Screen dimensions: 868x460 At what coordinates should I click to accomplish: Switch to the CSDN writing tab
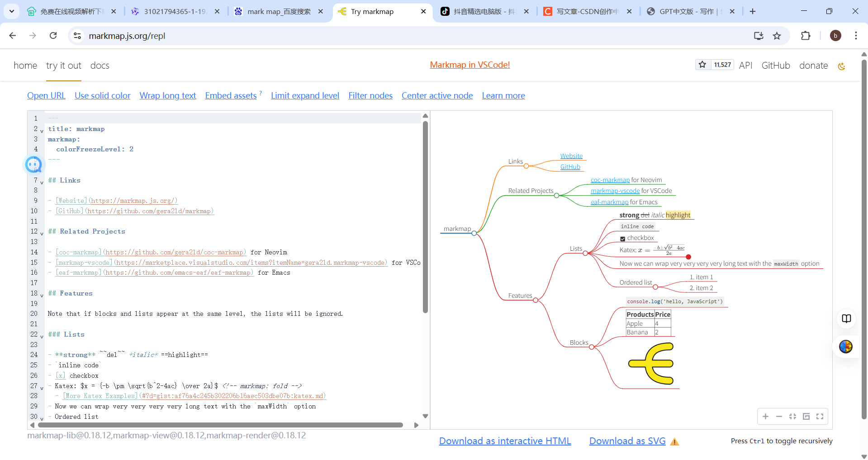click(588, 11)
